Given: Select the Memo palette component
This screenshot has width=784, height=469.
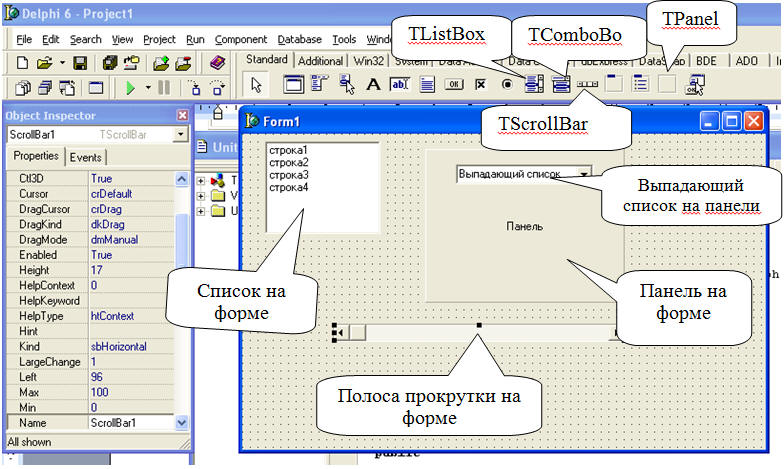Looking at the screenshot, I should pos(427,84).
